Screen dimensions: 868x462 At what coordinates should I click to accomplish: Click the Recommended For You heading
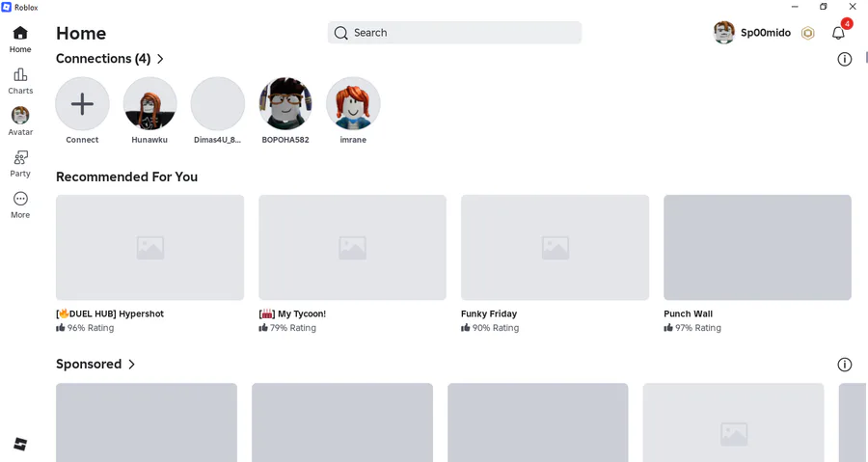(x=126, y=177)
